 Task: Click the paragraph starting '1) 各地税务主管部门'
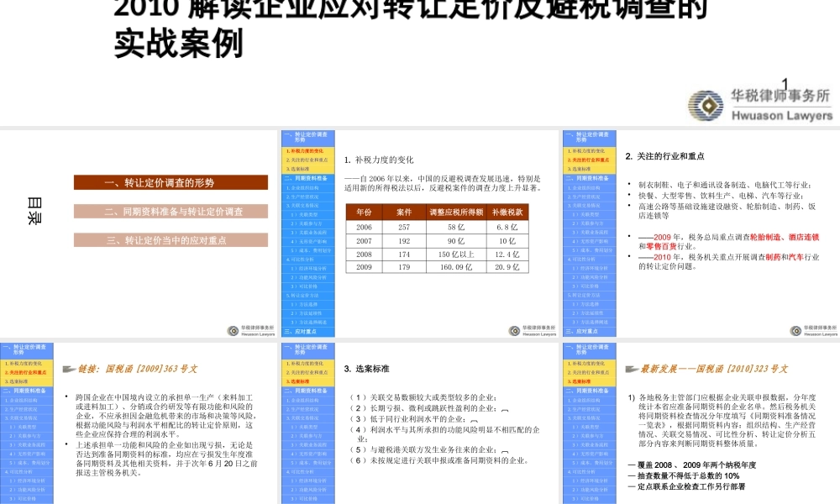pyautogui.click(x=722, y=421)
